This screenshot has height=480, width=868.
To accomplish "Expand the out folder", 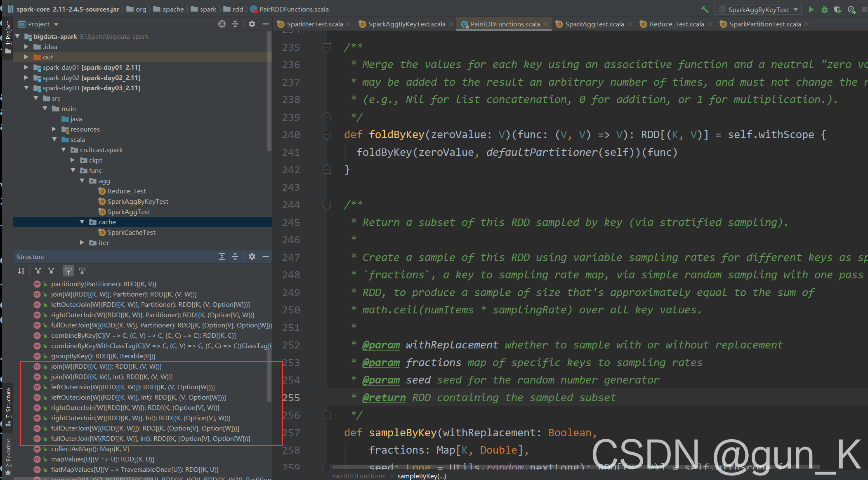I will pyautogui.click(x=26, y=57).
